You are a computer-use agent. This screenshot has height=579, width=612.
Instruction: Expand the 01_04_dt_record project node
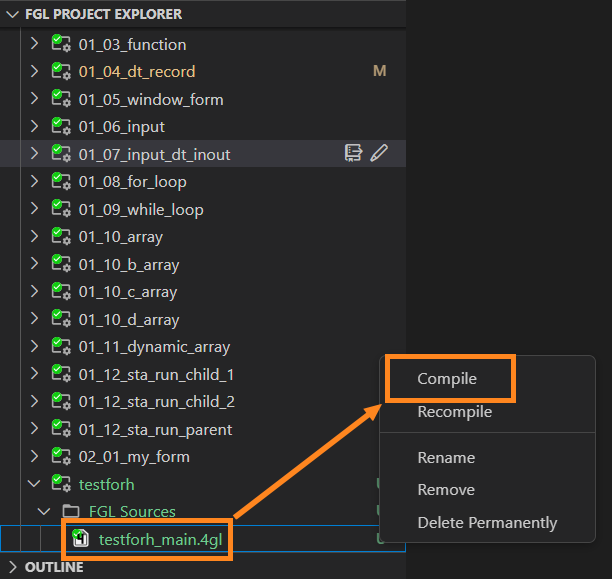[34, 72]
